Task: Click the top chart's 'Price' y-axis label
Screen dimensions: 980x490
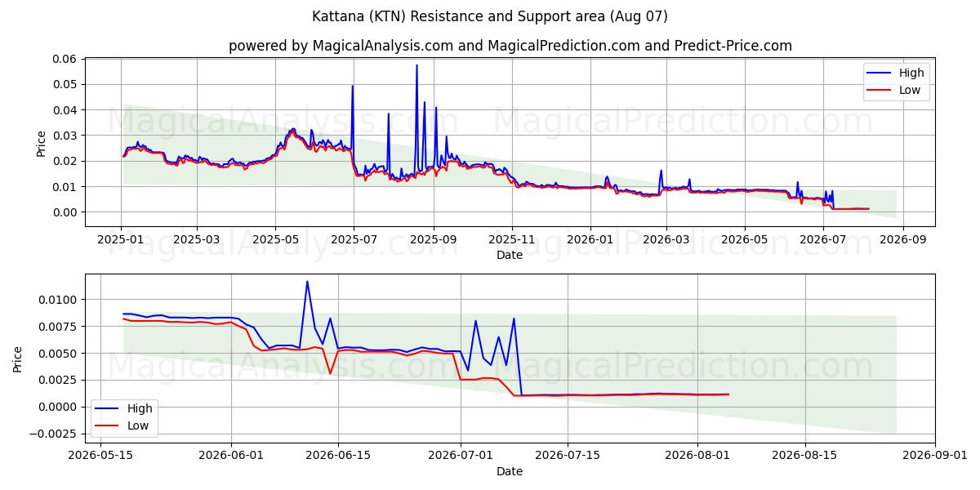Action: pos(42,142)
